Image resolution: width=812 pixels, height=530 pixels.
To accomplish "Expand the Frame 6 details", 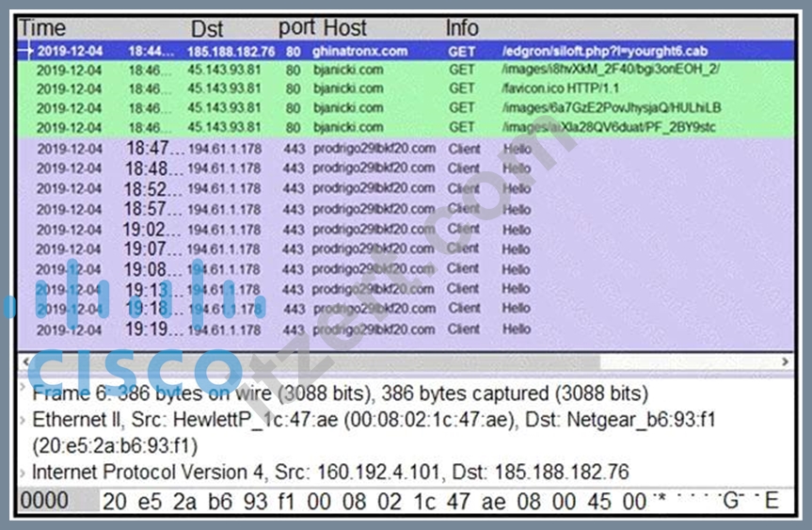I will (x=23, y=387).
